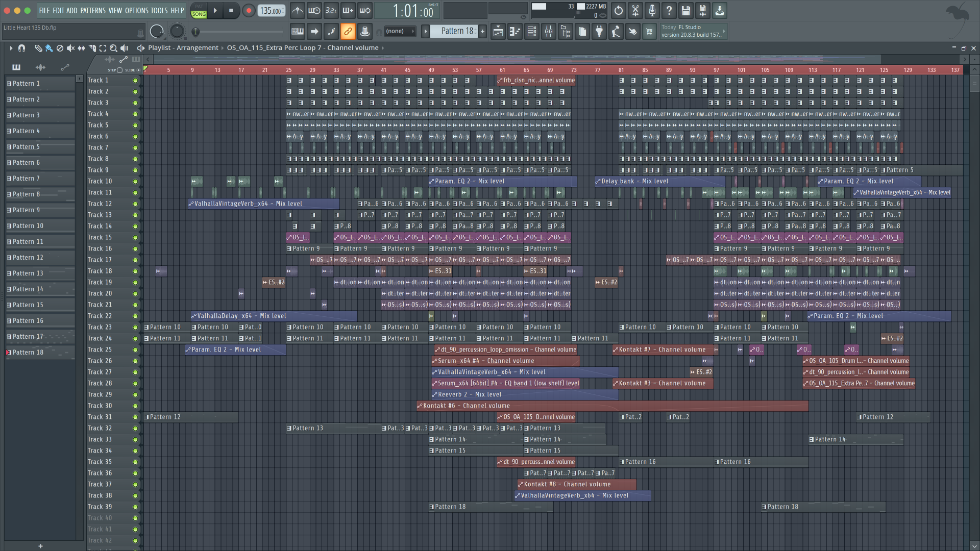
Task: Open the piano roll view icon
Action: pyautogui.click(x=514, y=32)
